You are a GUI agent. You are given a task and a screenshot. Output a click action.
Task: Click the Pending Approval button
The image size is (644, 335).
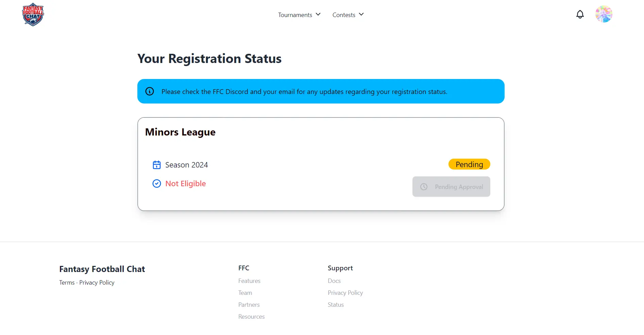coord(451,187)
